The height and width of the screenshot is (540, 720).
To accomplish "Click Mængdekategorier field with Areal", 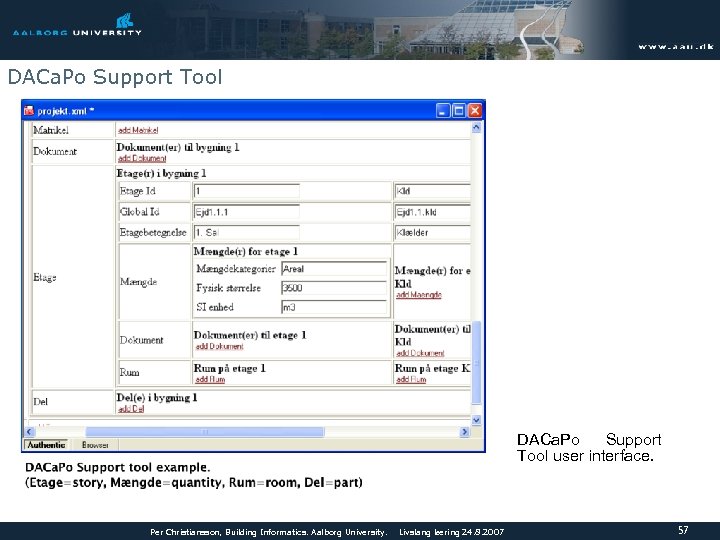I will tap(334, 269).
